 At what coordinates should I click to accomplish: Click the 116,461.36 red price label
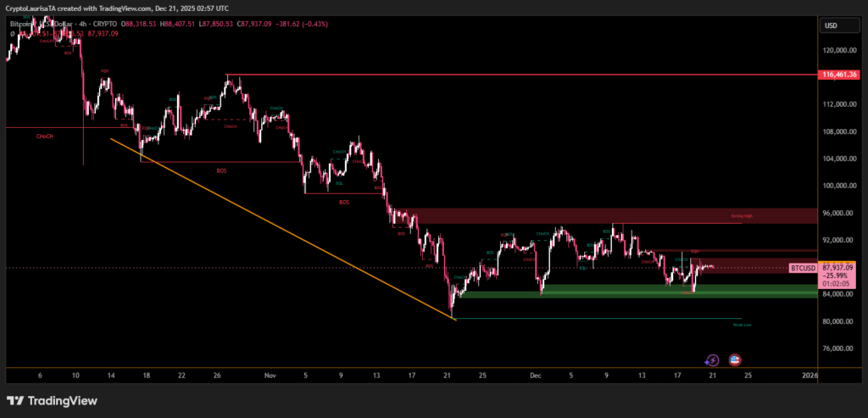coord(841,75)
